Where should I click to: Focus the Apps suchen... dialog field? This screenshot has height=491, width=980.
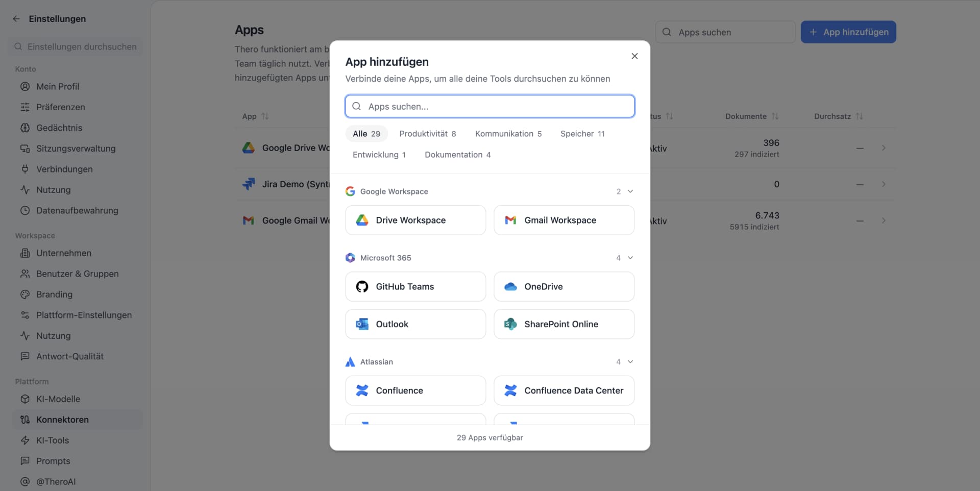490,106
